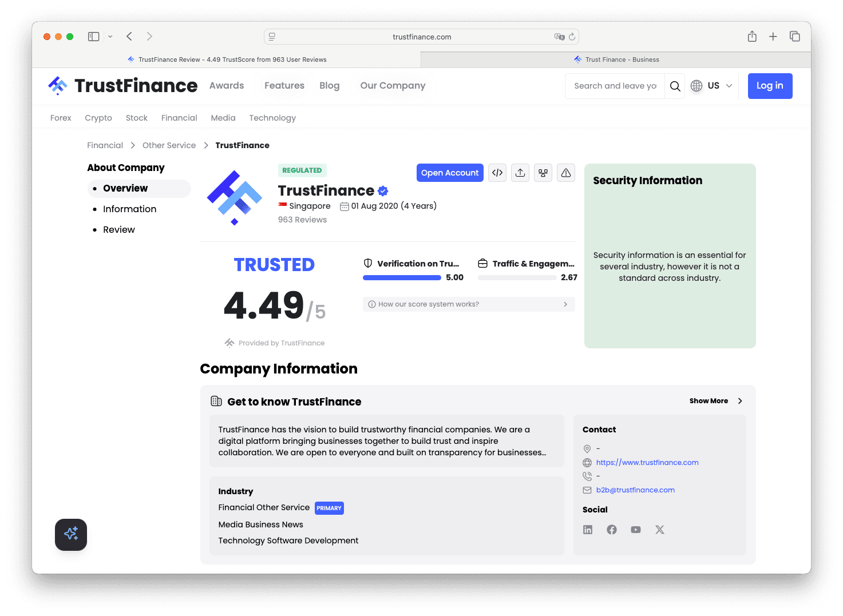Go to Information sidebar section
843x616 pixels.
[129, 209]
